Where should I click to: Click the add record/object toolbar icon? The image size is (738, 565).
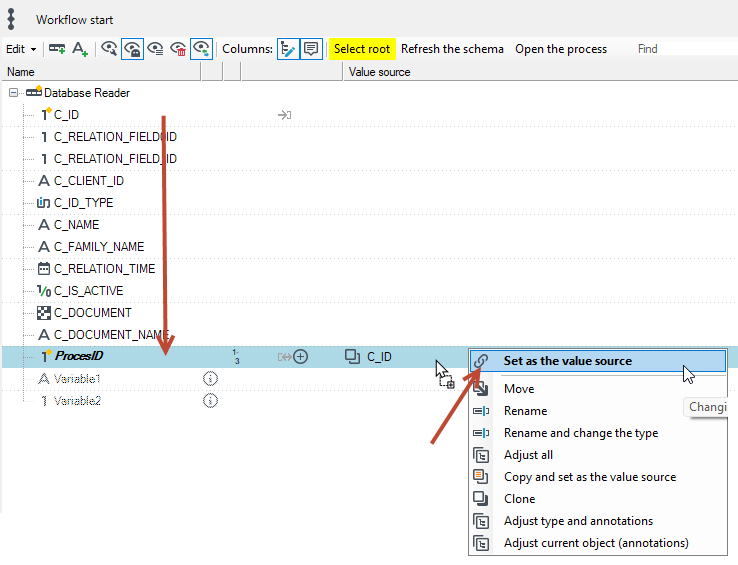pyautogui.click(x=57, y=49)
